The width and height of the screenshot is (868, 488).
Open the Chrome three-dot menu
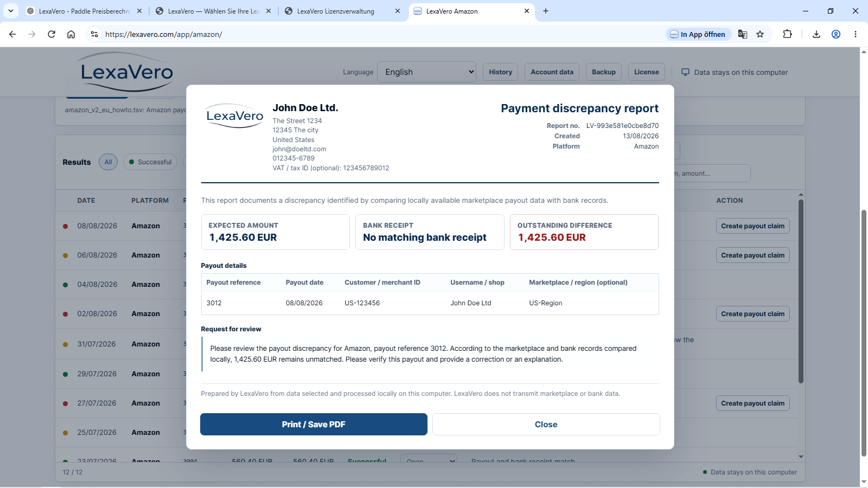[x=856, y=34]
